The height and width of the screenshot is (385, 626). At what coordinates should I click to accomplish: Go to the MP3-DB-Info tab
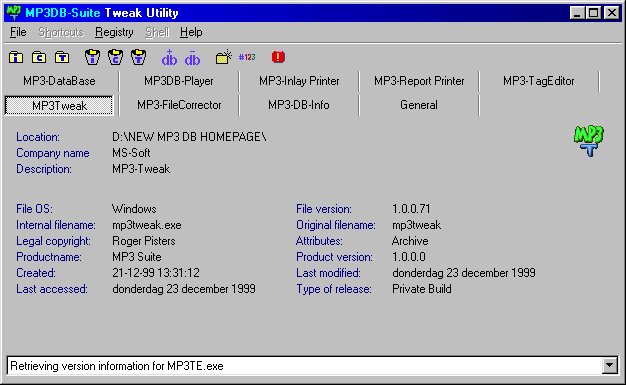point(299,105)
